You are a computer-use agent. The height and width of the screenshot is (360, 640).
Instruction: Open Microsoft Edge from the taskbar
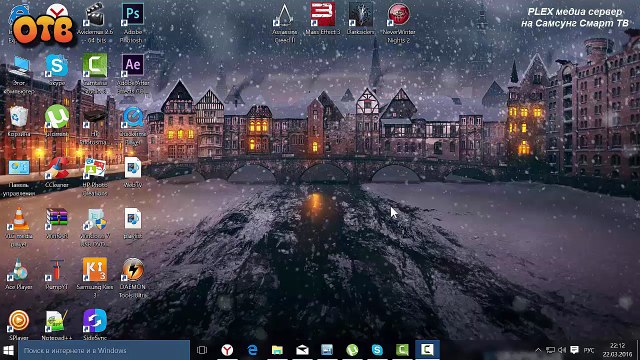pyautogui.click(x=252, y=350)
